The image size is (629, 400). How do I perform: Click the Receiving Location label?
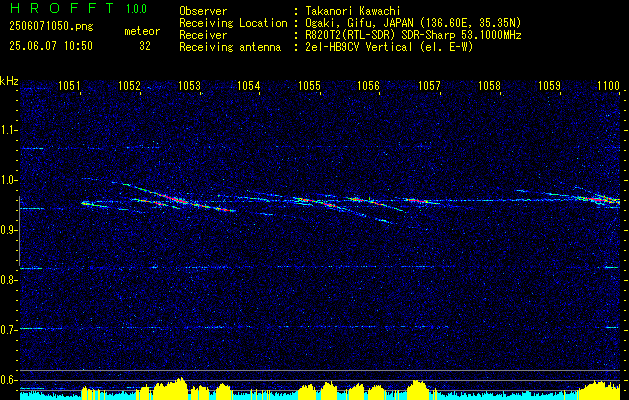tap(233, 23)
